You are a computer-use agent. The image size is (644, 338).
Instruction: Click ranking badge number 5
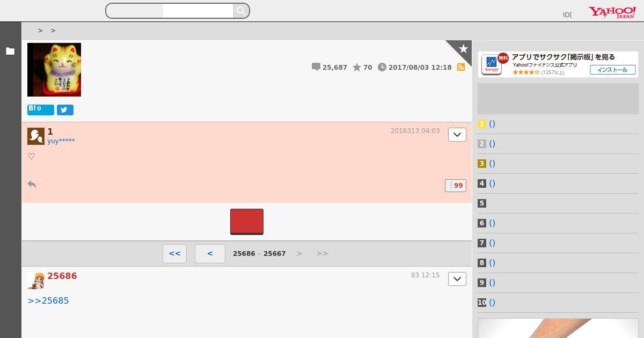tap(482, 203)
